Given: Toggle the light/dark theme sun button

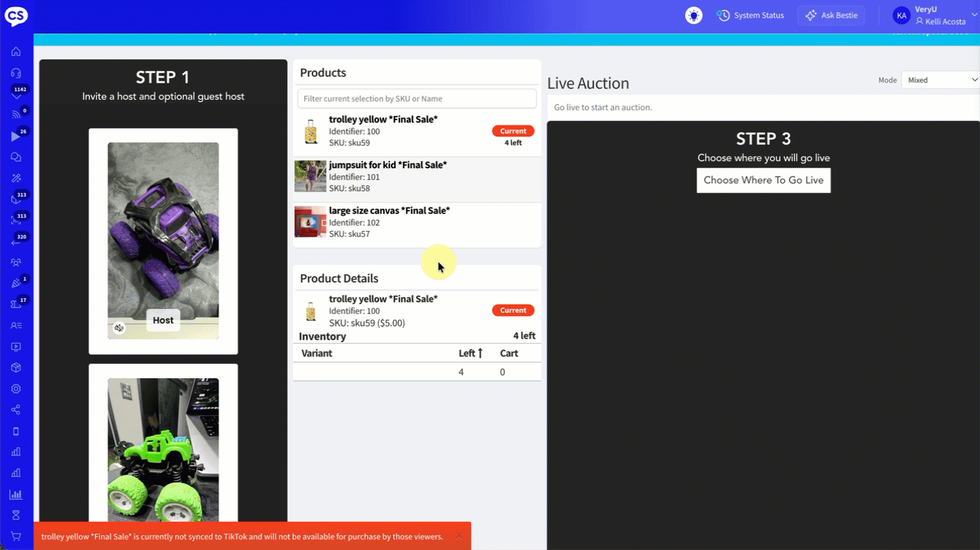Looking at the screenshot, I should 694,16.
